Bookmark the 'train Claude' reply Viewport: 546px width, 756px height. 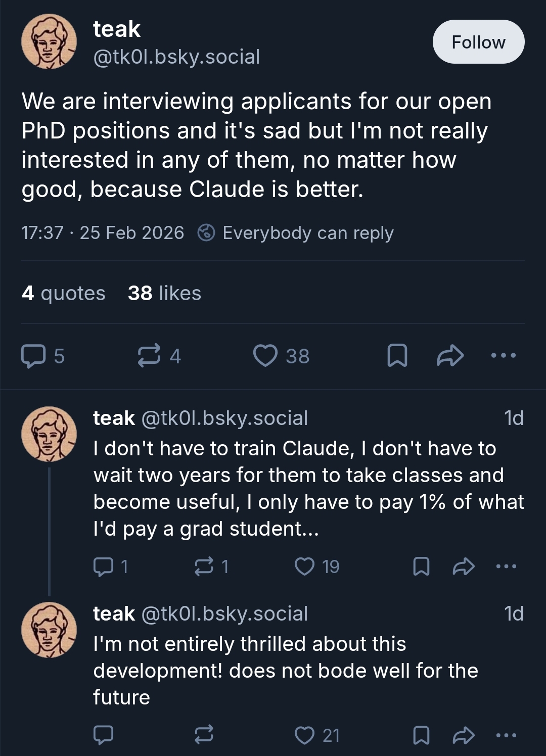coord(422,566)
